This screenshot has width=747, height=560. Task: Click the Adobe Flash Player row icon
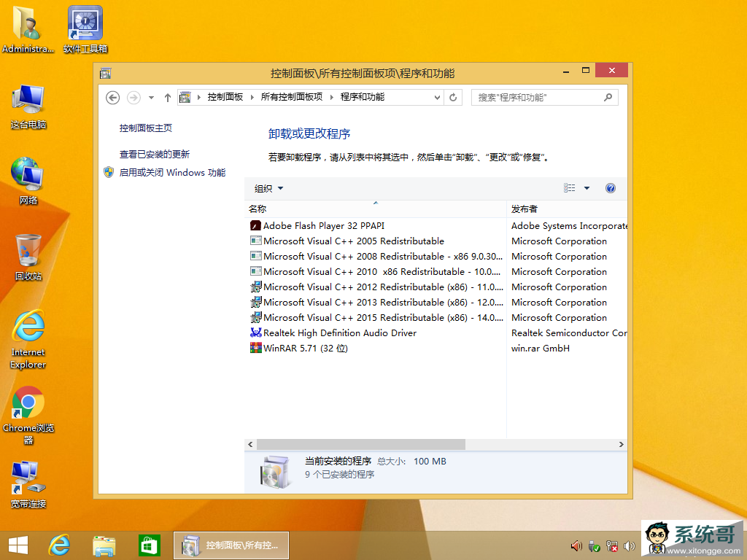pos(256,226)
